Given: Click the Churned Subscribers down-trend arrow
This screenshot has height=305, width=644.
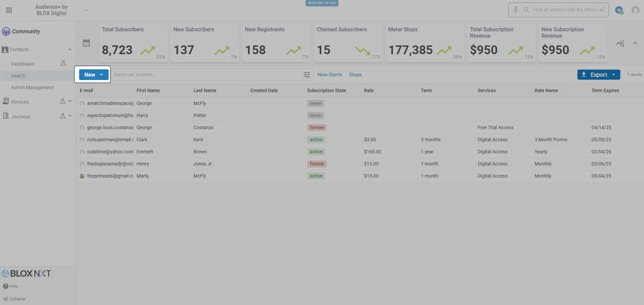Looking at the screenshot, I should tap(363, 51).
